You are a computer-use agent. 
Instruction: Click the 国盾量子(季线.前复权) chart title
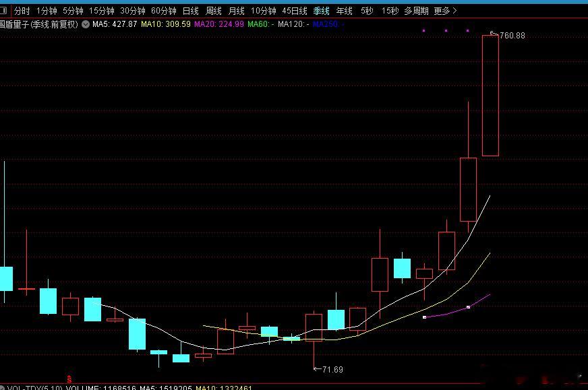tap(39, 24)
